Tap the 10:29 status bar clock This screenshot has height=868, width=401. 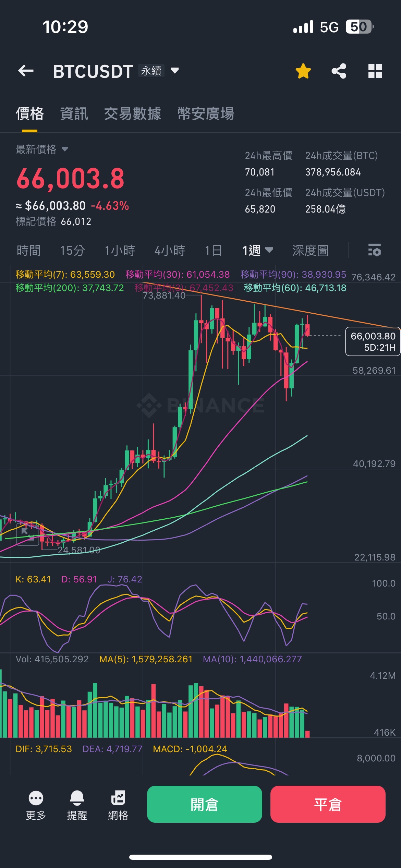click(x=65, y=27)
